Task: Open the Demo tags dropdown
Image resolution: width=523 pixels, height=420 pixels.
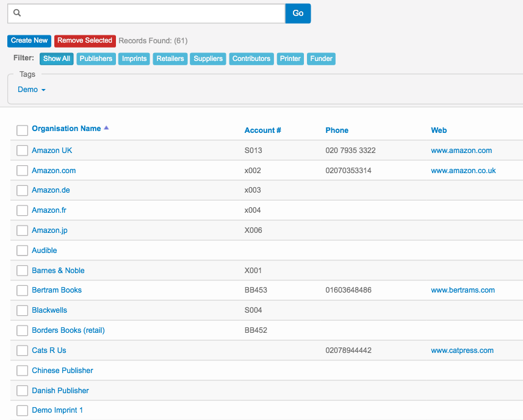Action: pyautogui.click(x=31, y=90)
